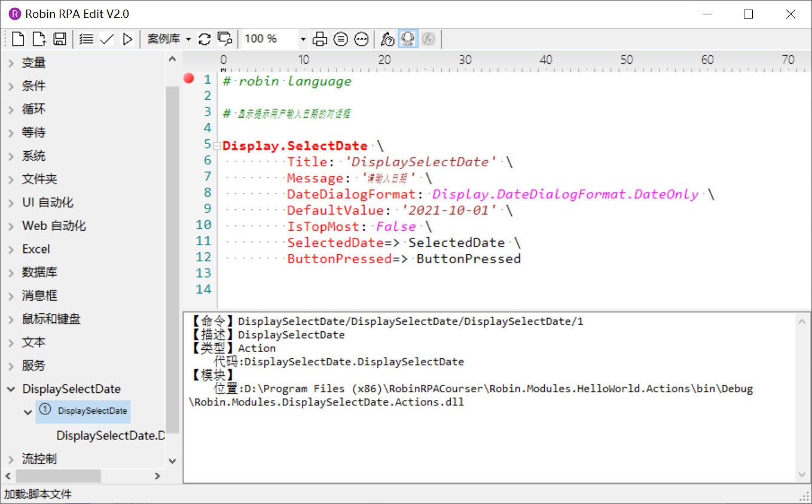
Task: Click the '# robin language' comment
Action: point(287,81)
